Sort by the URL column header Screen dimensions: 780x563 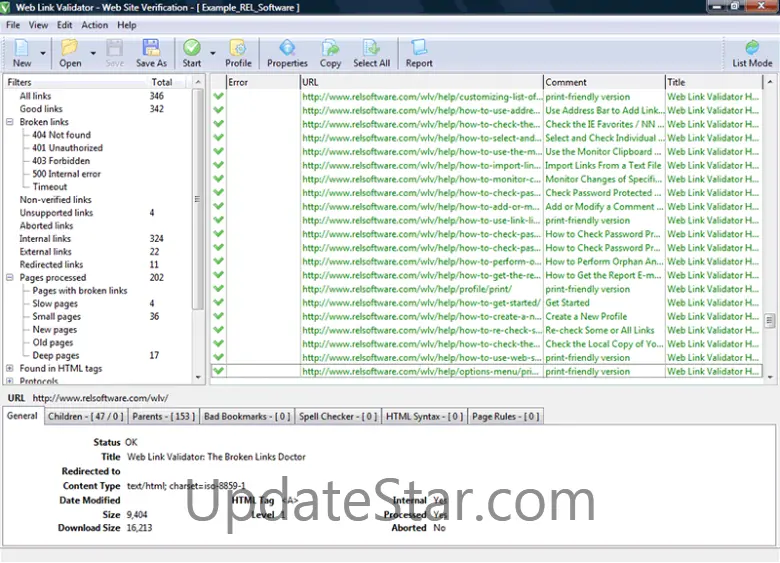(421, 82)
